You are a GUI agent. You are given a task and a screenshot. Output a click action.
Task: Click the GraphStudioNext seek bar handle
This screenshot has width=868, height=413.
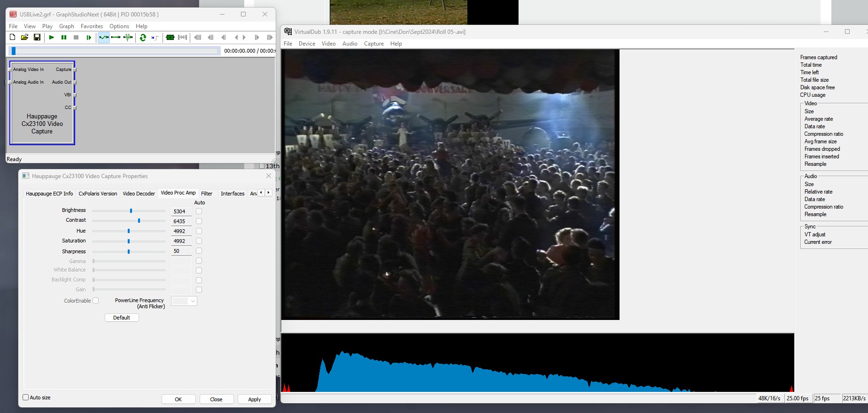pyautogui.click(x=14, y=51)
